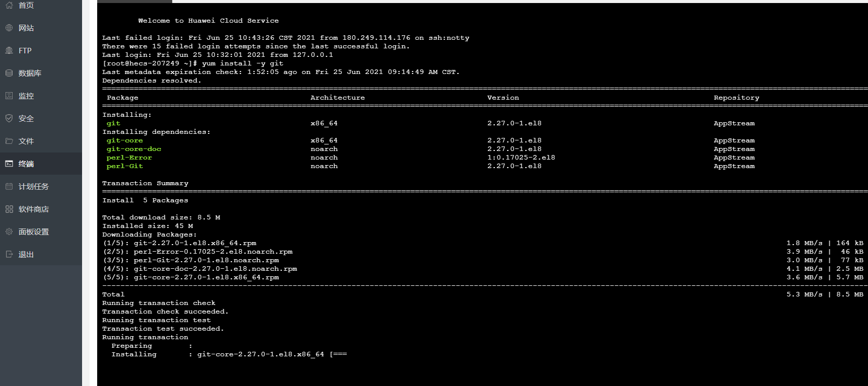The height and width of the screenshot is (386, 868).
Task: Click the FTP globe icon in sidebar
Action: [x=9, y=50]
